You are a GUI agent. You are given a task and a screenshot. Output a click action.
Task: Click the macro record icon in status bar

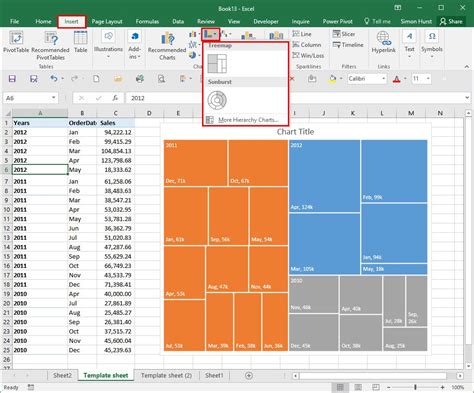coord(31,387)
